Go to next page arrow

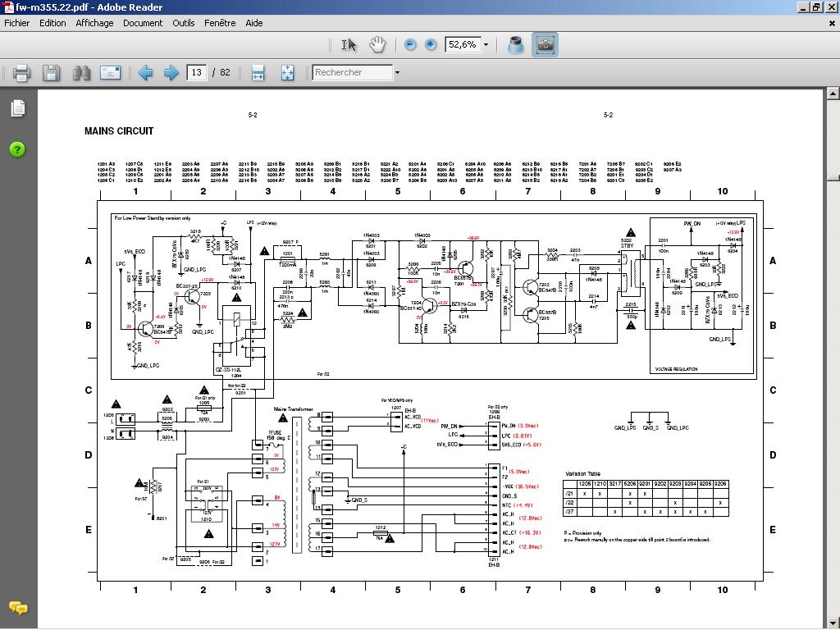171,72
